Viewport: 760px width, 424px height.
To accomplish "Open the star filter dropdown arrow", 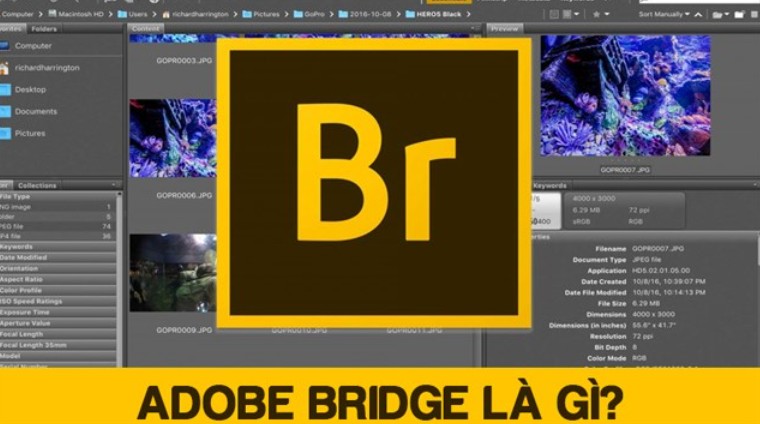I will (607, 15).
